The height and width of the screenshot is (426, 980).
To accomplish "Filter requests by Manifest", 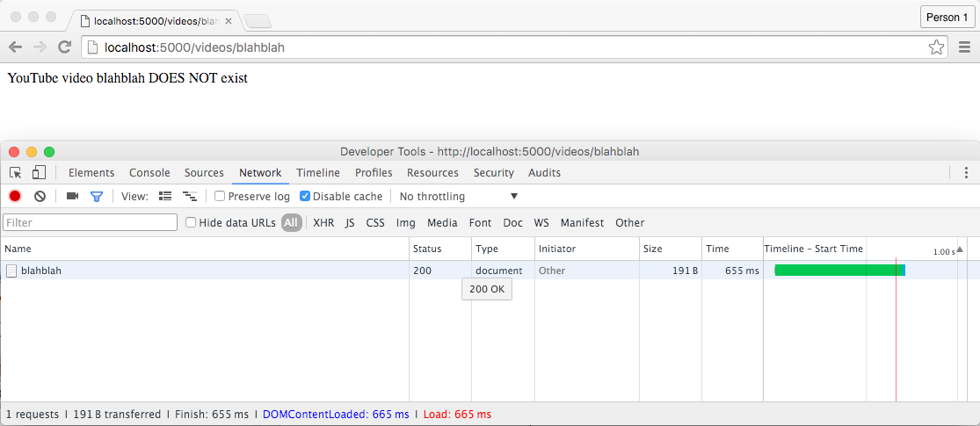I will point(583,222).
